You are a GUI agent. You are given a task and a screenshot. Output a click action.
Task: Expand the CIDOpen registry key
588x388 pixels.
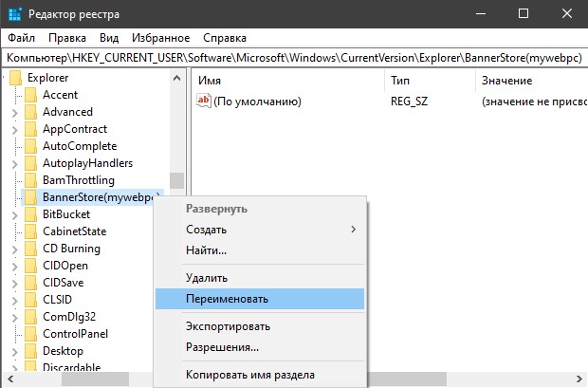14,266
